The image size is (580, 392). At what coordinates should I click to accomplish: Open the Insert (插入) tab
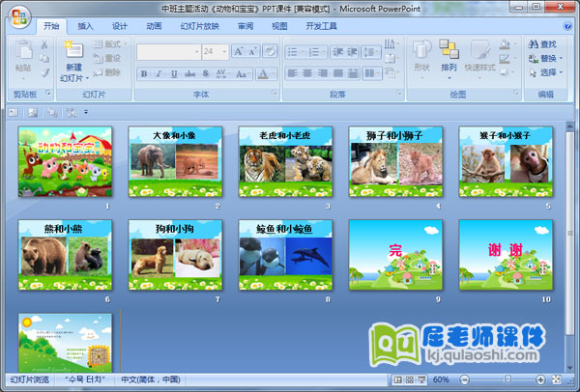(86, 26)
